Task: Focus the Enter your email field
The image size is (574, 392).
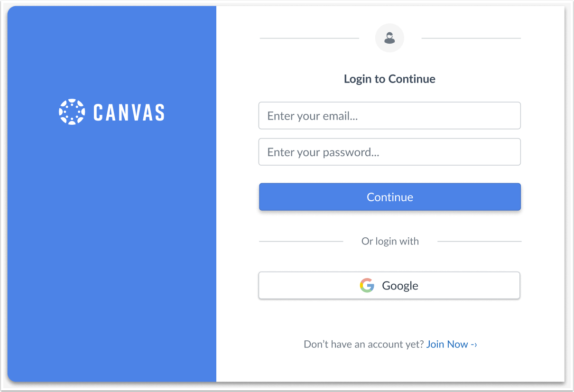Action: point(389,115)
